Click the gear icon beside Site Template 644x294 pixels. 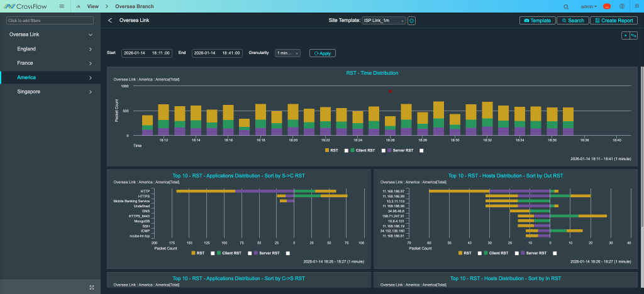click(x=412, y=21)
